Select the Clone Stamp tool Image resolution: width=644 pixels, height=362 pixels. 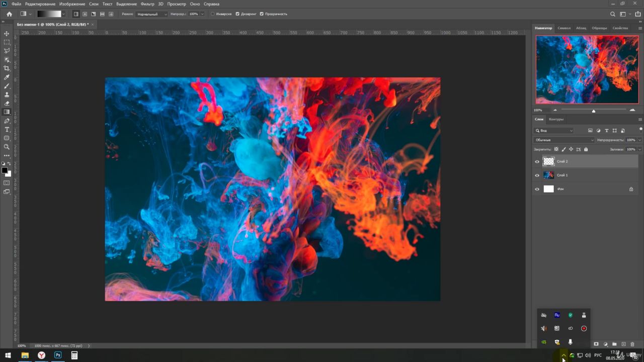7,95
